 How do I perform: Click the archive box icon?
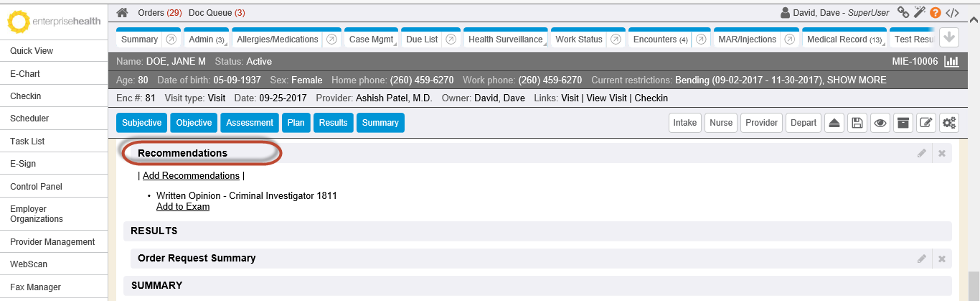click(903, 123)
